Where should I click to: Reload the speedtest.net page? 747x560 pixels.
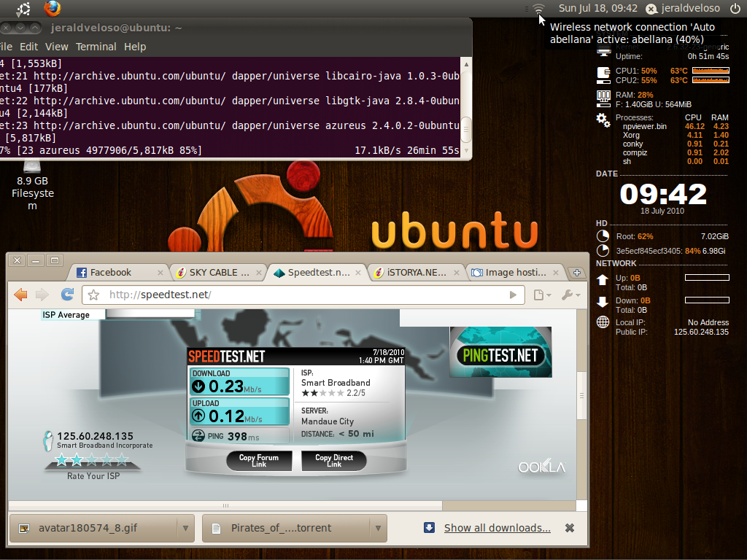tap(67, 295)
